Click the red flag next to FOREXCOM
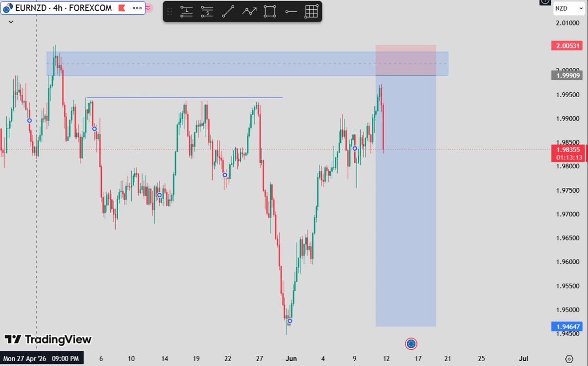 [x=121, y=8]
